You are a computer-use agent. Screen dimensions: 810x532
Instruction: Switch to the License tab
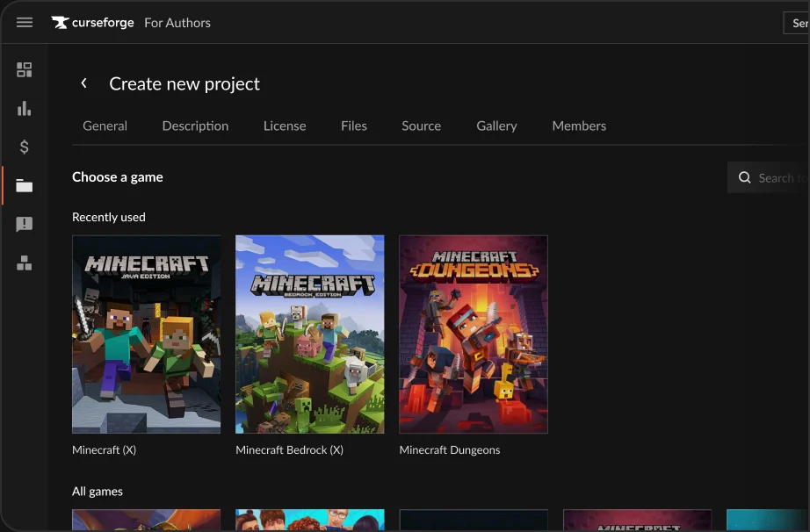click(x=285, y=126)
